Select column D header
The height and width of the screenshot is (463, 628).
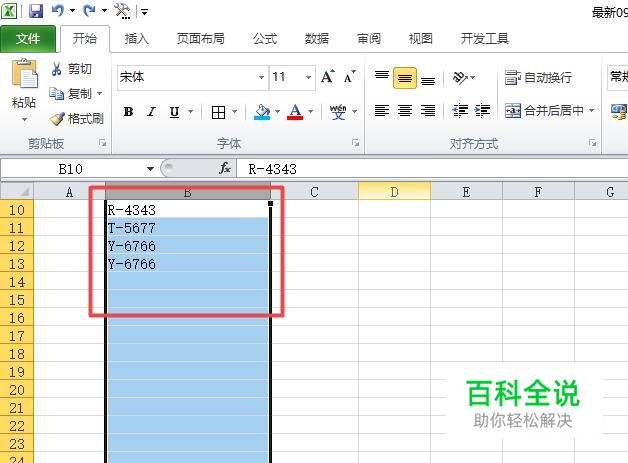coord(395,191)
